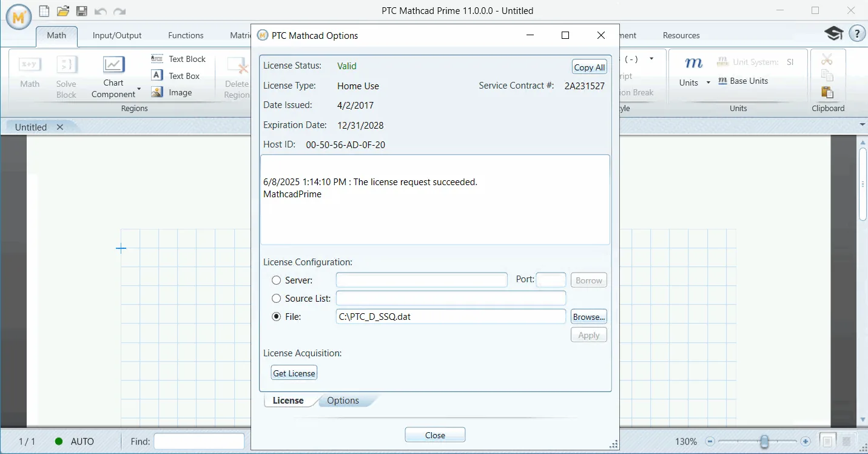Insert a Chart Component region
This screenshot has height=454, width=868.
[x=113, y=76]
